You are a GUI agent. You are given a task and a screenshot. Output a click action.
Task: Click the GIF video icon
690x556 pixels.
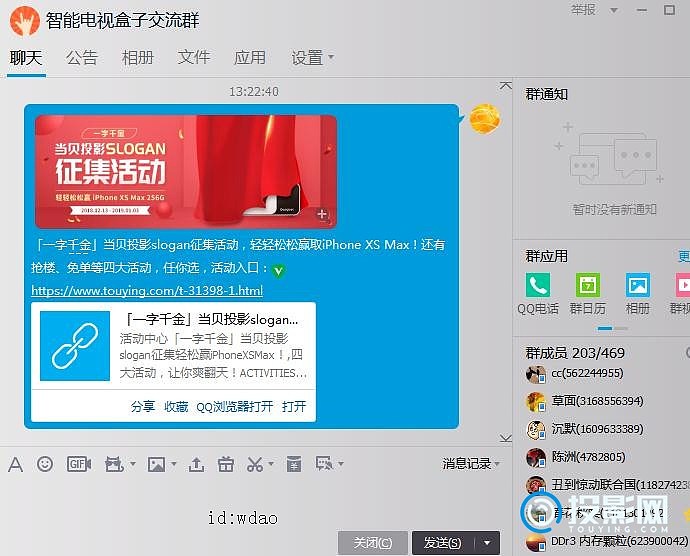point(79,464)
